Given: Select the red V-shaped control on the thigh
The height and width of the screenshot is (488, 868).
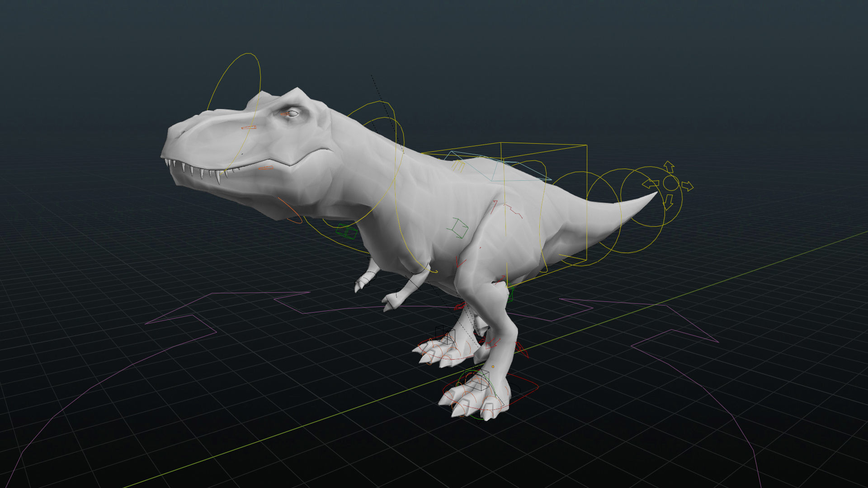Looking at the screenshot, I should click(x=461, y=262).
